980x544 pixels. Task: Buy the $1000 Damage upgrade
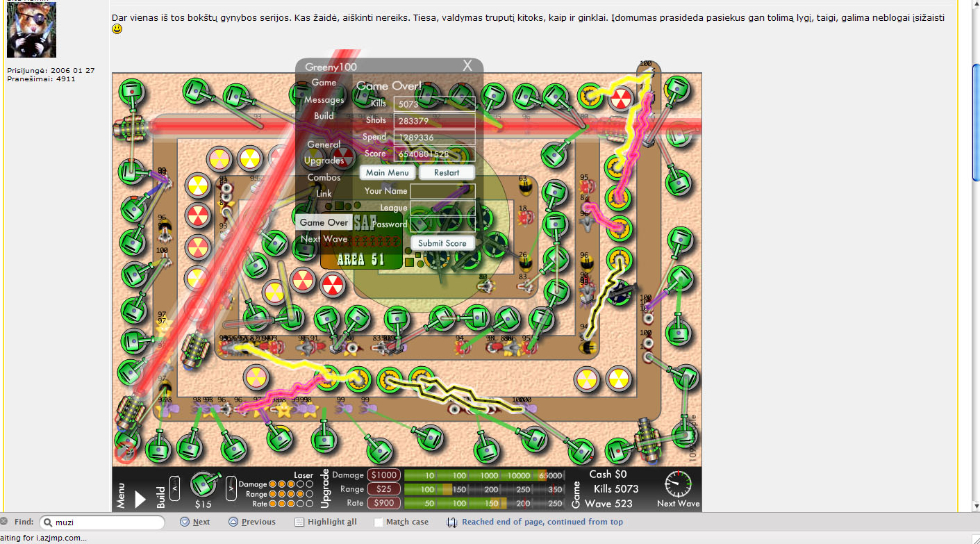[x=383, y=475]
